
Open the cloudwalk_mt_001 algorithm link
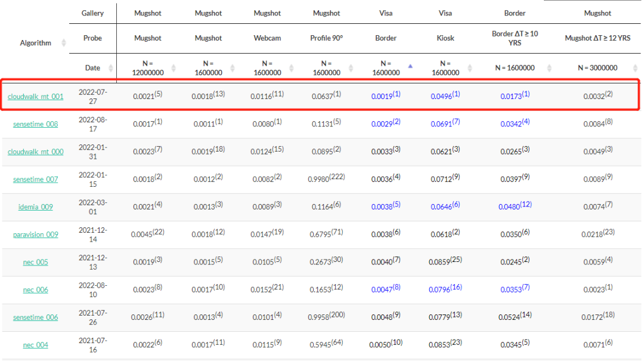coord(35,97)
